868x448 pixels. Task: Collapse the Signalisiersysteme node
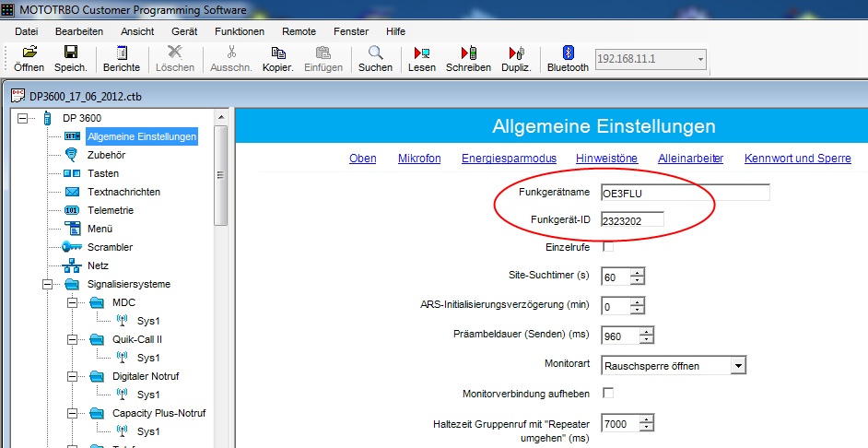click(47, 284)
